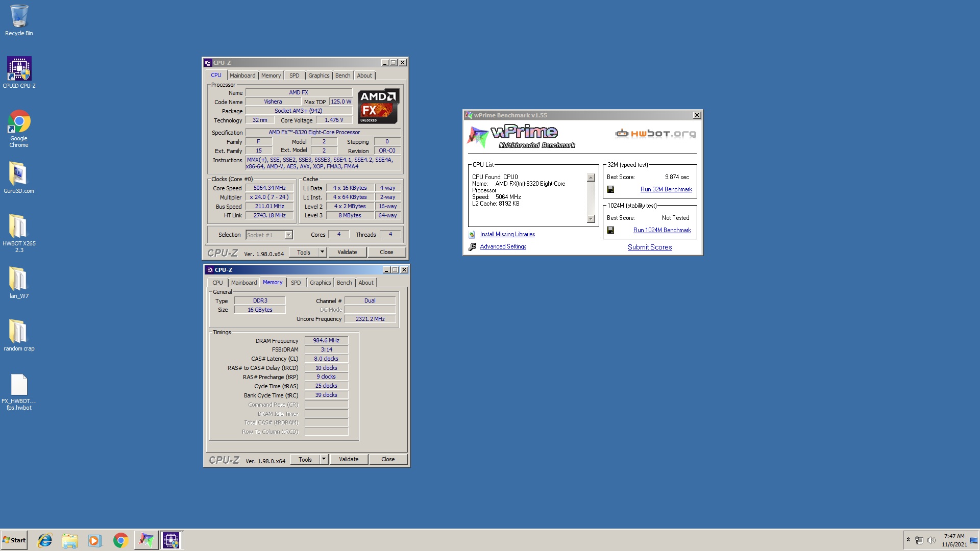Open the FX_HWBOT fps.hwbot file
This screenshot has width=980, height=551.
point(19,391)
